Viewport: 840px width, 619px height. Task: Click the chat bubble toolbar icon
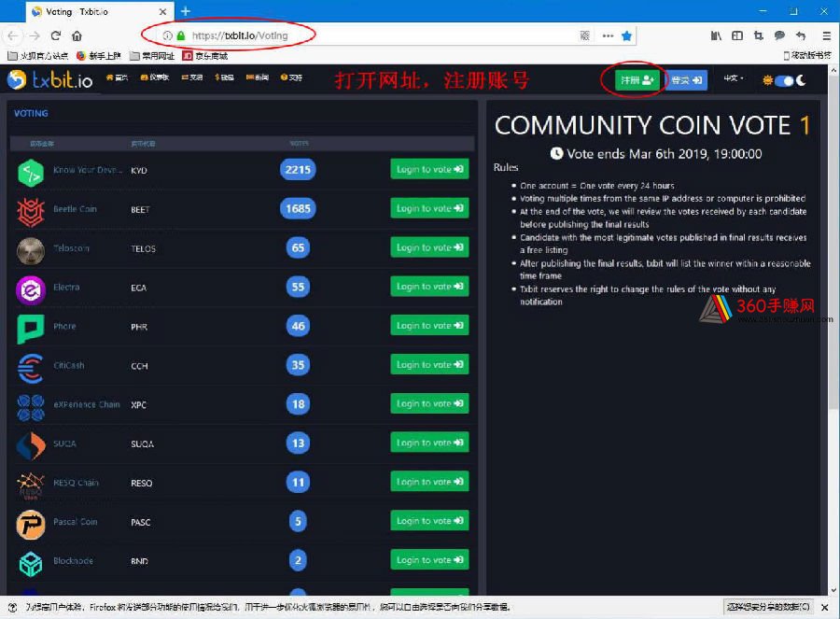779,35
